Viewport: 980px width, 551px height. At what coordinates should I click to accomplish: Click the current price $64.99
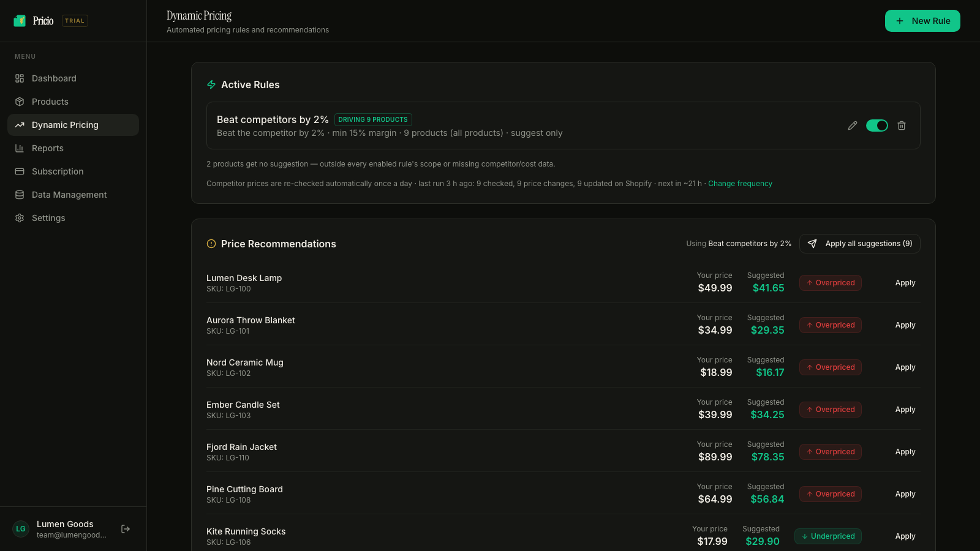[x=715, y=500]
